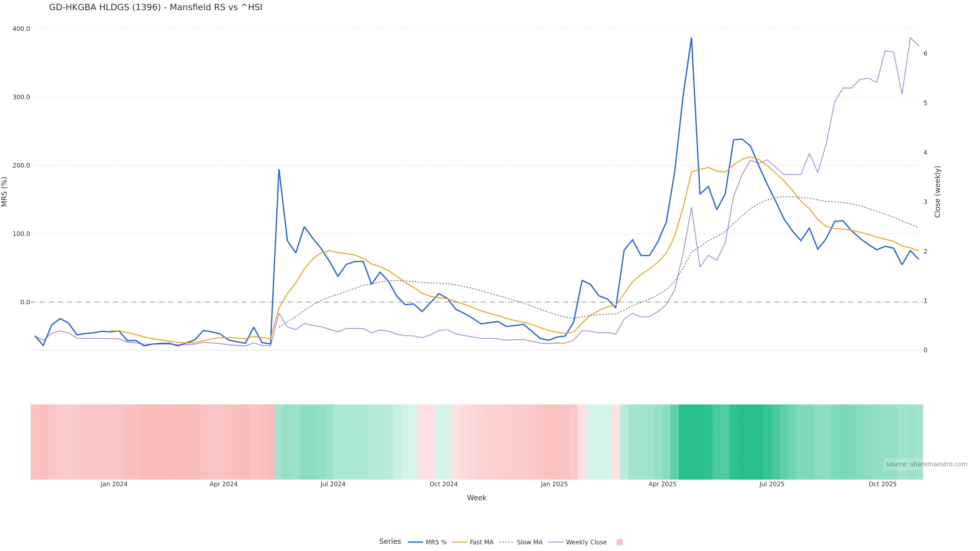The height and width of the screenshot is (551, 980).
Task: Click the Jan 2024 x-axis label
Action: pyautogui.click(x=114, y=484)
